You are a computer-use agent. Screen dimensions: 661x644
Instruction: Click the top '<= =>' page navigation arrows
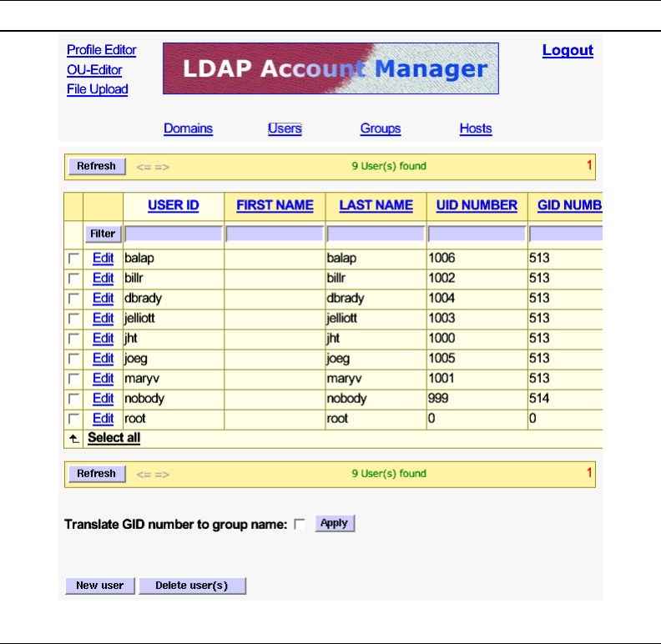pos(153,168)
